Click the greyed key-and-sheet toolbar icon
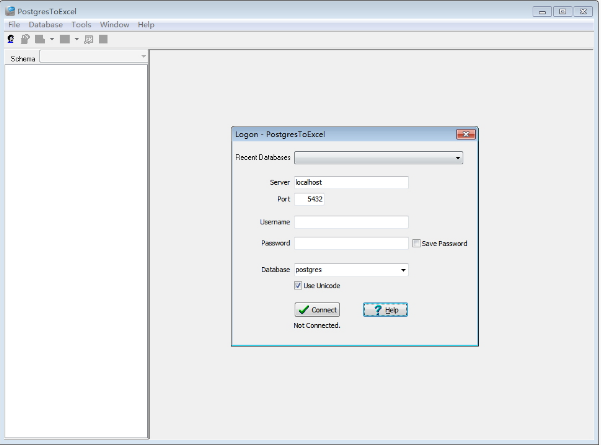The height and width of the screenshot is (445, 601). pyautogui.click(x=89, y=39)
